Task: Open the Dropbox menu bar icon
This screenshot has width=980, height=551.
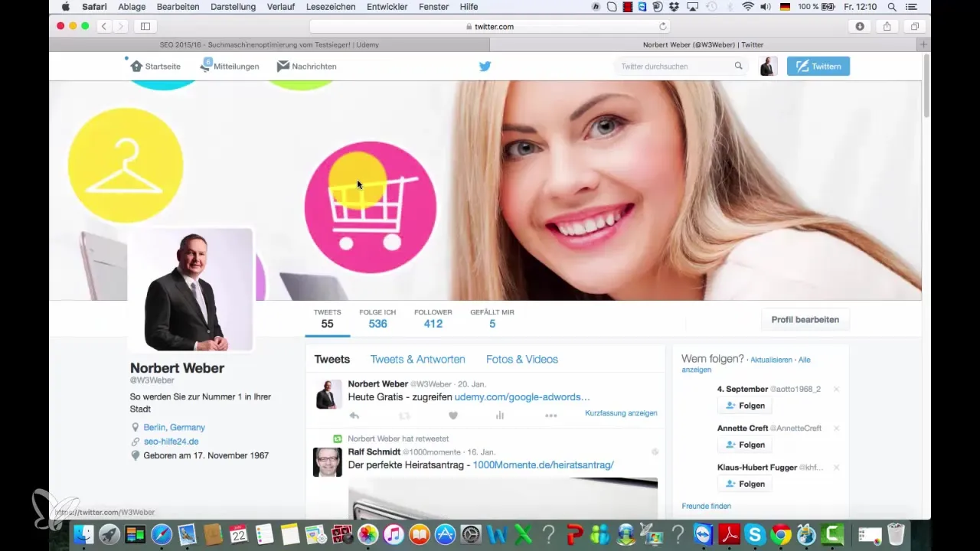Action: pos(672,7)
